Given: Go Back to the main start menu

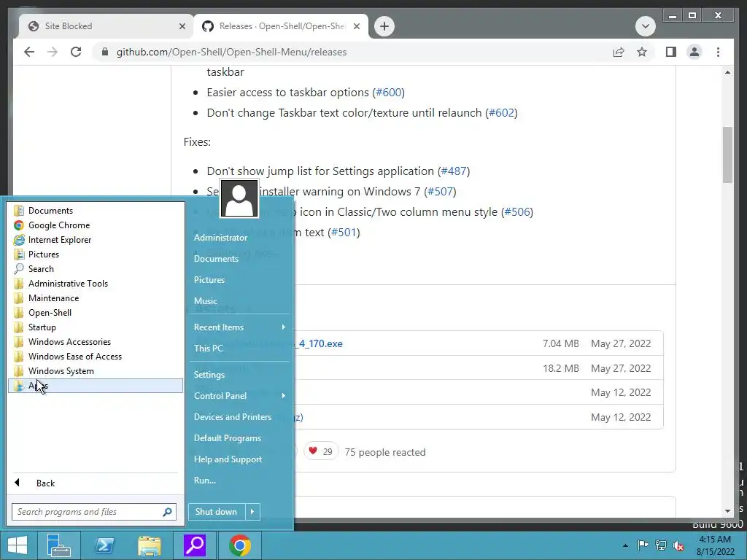Looking at the screenshot, I should [96, 483].
